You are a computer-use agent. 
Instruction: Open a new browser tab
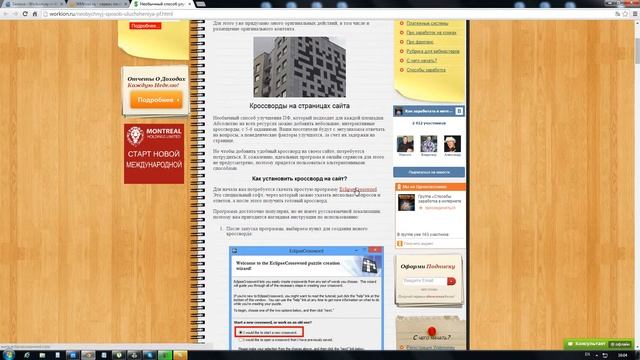click(x=200, y=4)
